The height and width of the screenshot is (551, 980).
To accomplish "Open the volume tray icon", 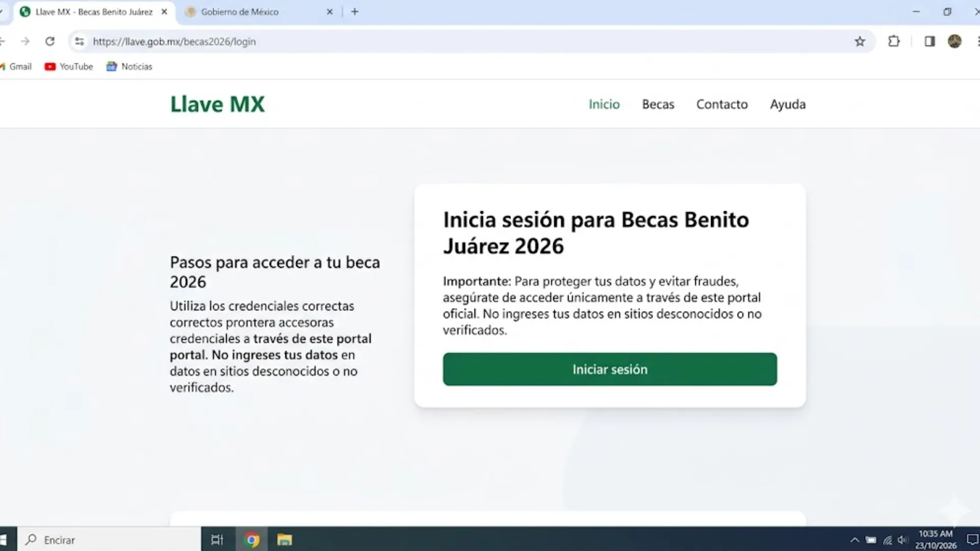I will point(903,540).
